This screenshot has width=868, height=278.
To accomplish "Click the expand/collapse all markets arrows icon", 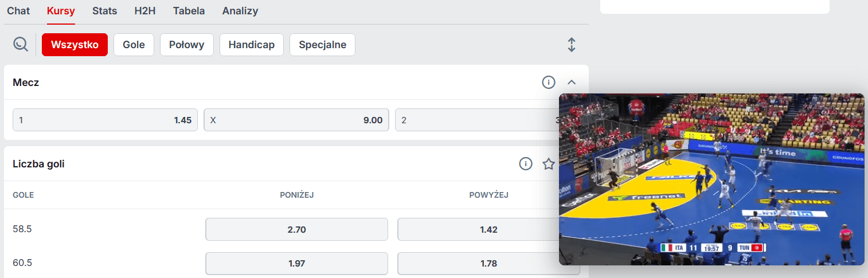I will click(571, 45).
